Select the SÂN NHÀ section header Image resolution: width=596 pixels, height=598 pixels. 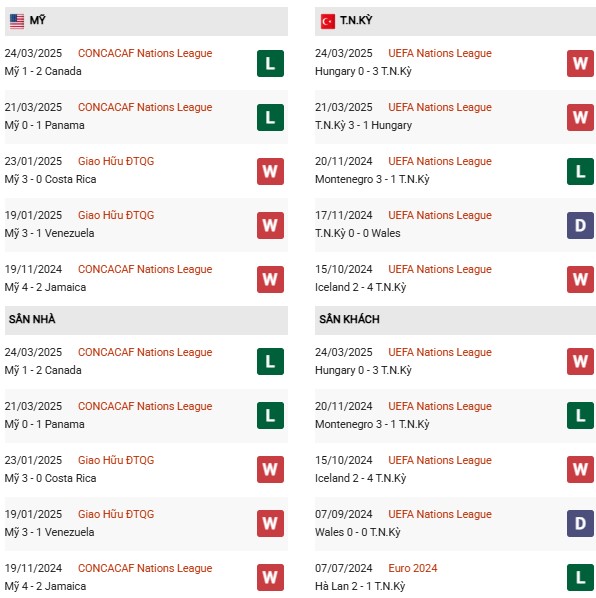coord(146,320)
